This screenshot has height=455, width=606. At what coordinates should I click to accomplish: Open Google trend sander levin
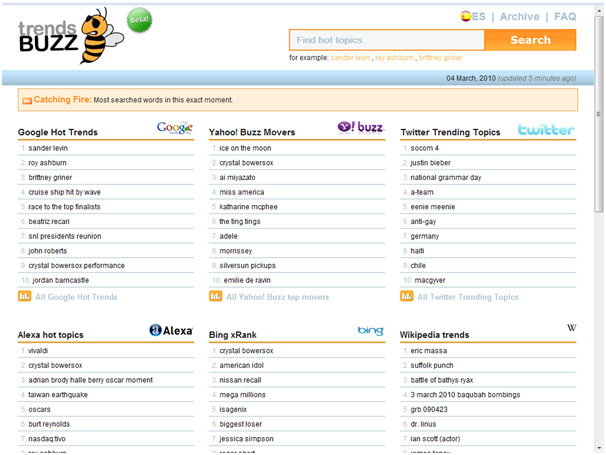coord(48,148)
